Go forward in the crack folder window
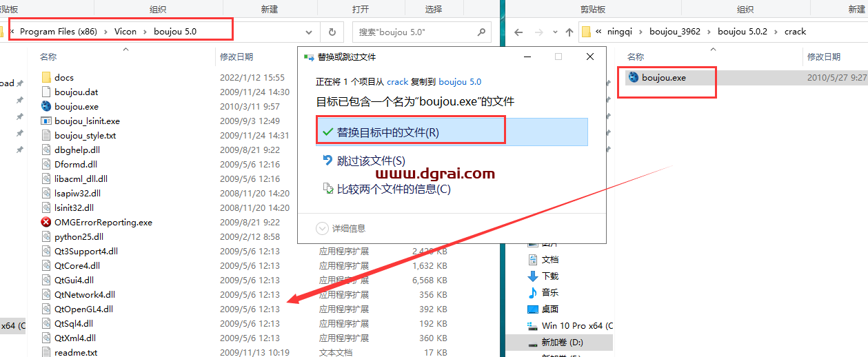Image resolution: width=868 pixels, height=357 pixels. pos(538,32)
